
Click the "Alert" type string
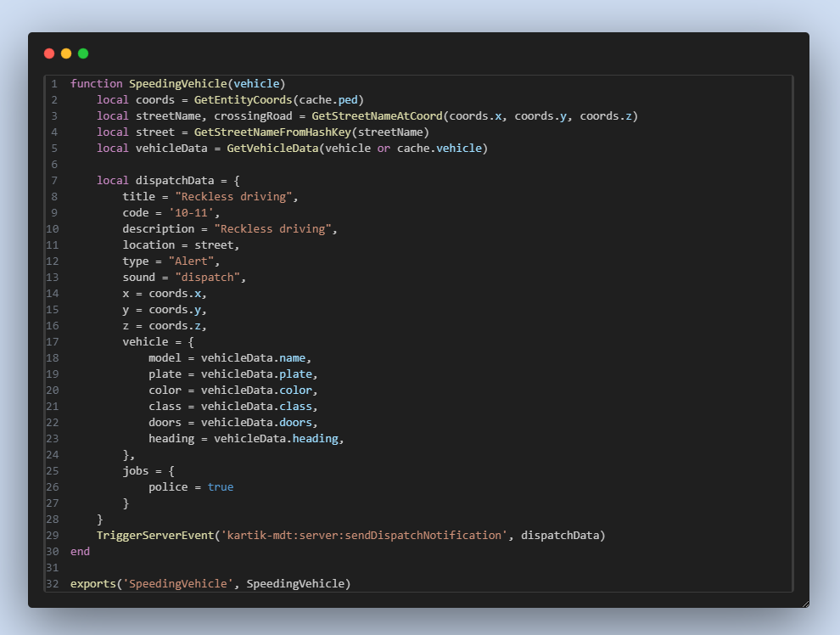[193, 261]
